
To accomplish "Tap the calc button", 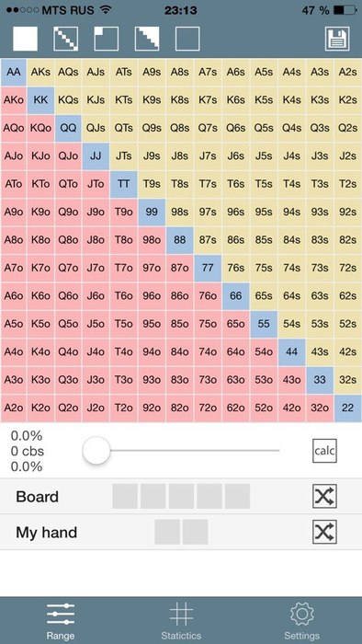I will (324, 451).
